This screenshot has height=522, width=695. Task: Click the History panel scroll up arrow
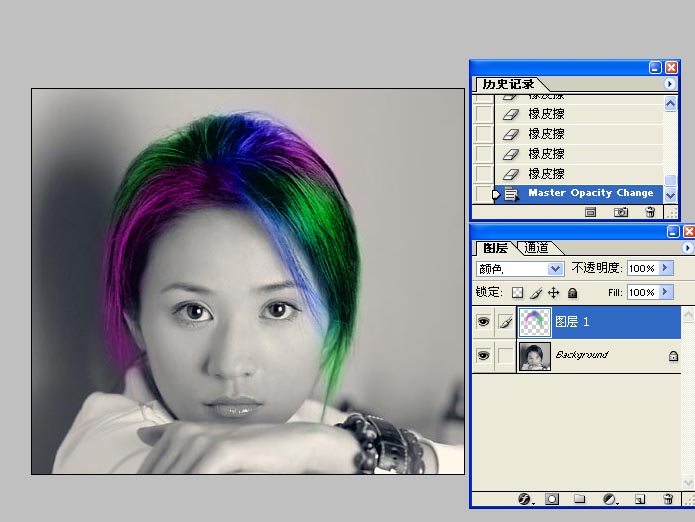click(670, 104)
